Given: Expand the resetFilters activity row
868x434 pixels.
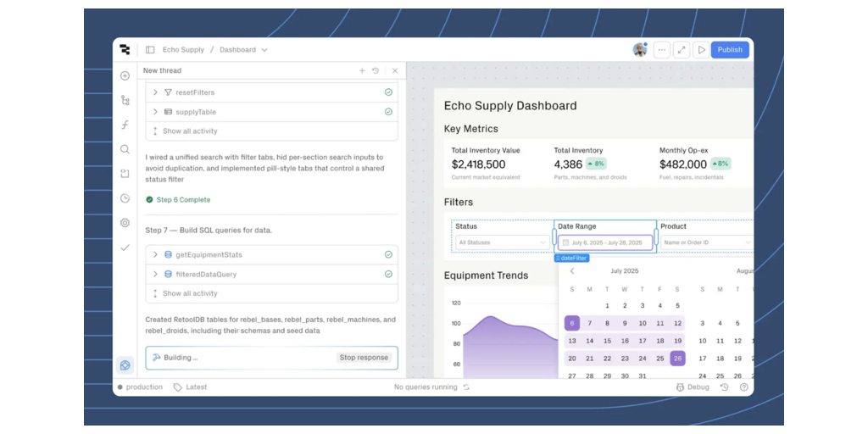Looking at the screenshot, I should tap(155, 92).
